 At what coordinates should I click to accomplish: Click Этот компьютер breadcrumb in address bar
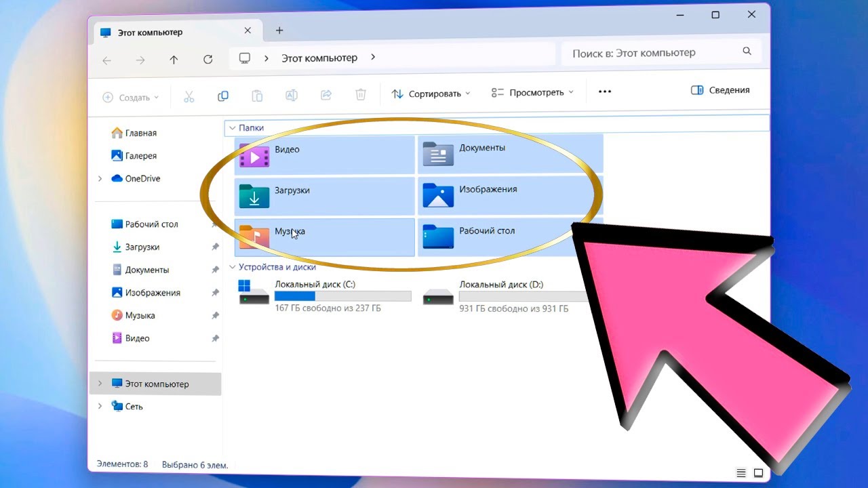coord(319,58)
